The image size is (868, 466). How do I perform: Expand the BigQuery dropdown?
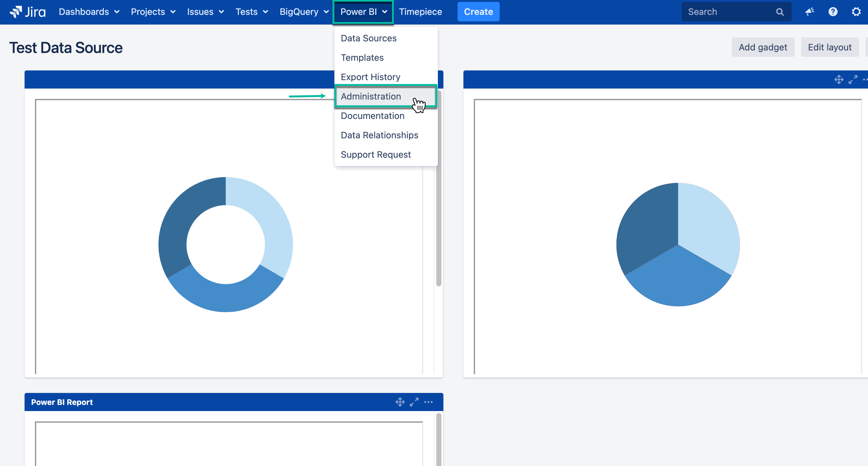pos(304,12)
